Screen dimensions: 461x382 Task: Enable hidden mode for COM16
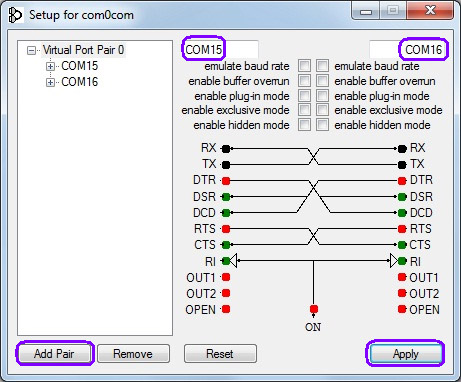[x=322, y=125]
